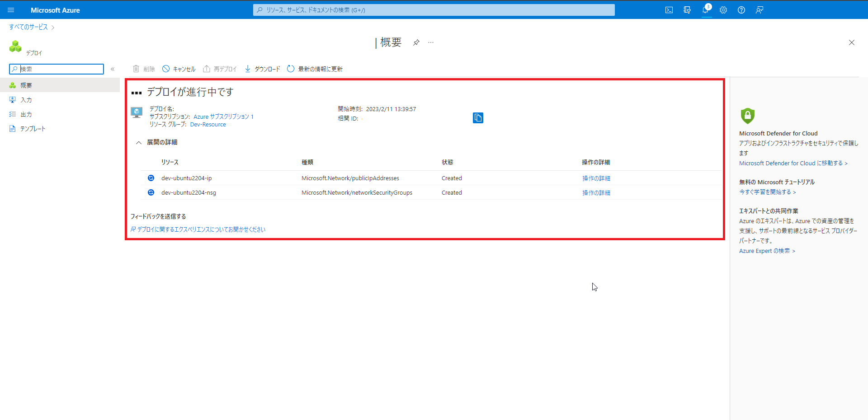
Task: Pin the overview page with the pin icon
Action: (416, 42)
